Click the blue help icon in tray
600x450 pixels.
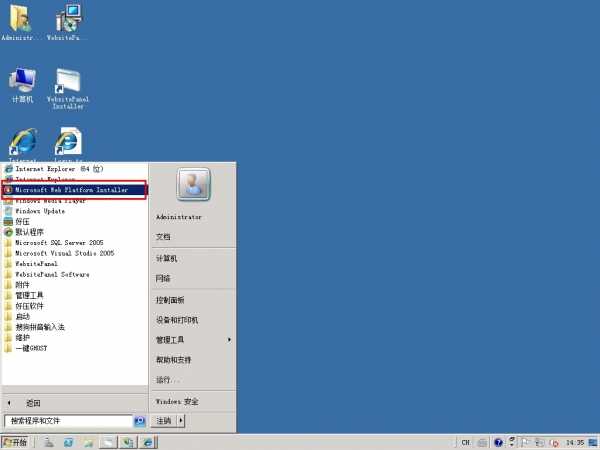(x=498, y=443)
